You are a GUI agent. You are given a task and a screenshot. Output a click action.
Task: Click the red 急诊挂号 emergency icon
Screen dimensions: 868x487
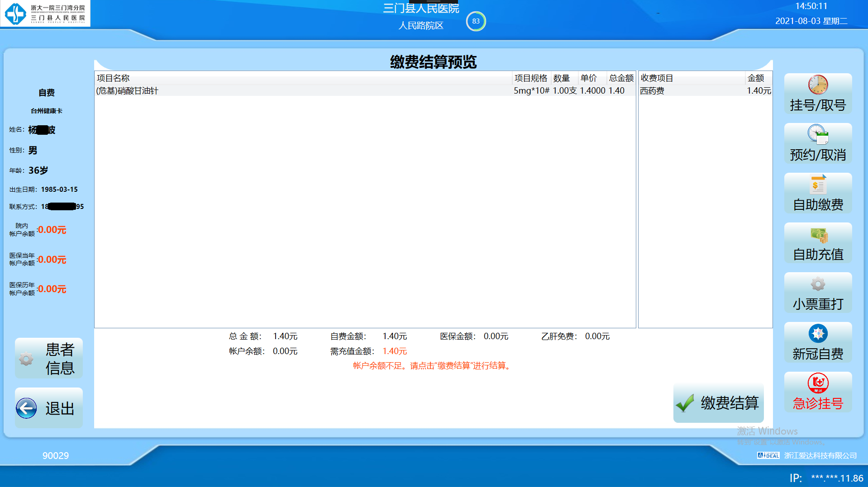(818, 383)
